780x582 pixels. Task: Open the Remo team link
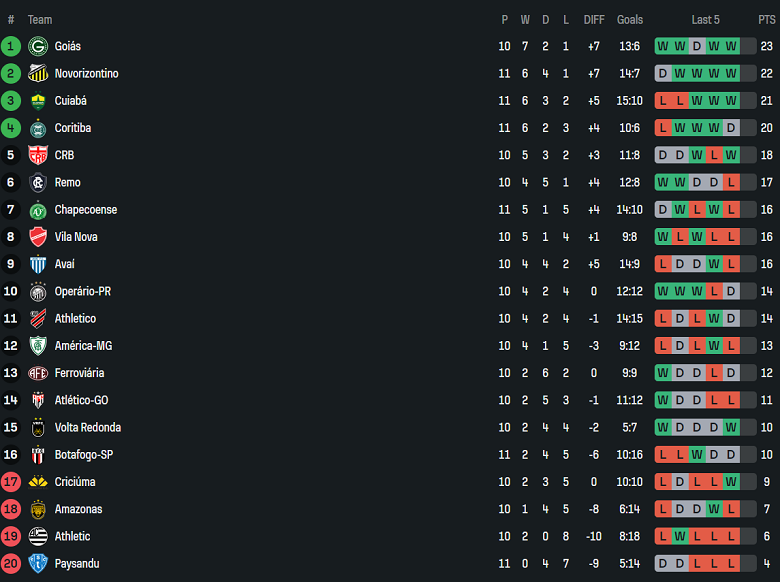(x=67, y=183)
